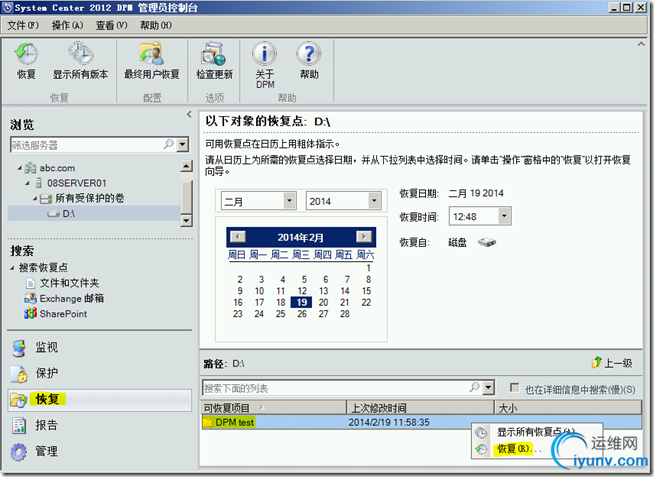Collapse the abc.com tree node
654x477 pixels.
click(x=19, y=168)
